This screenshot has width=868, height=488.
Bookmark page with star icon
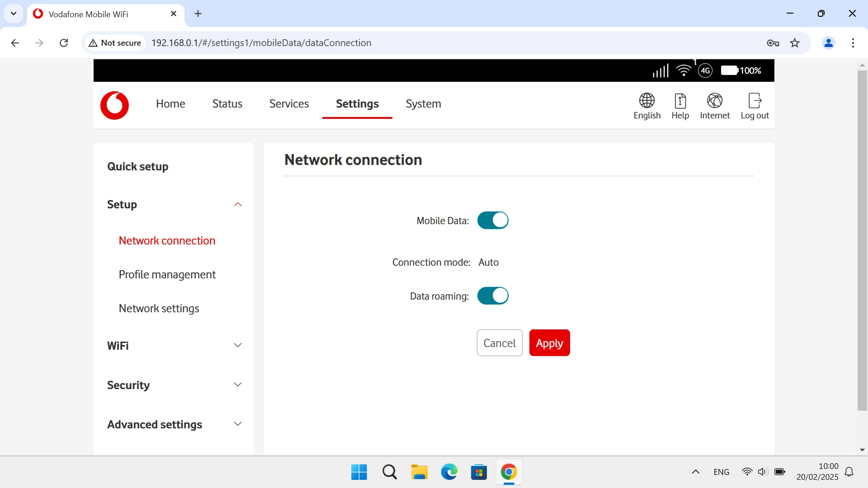(794, 43)
